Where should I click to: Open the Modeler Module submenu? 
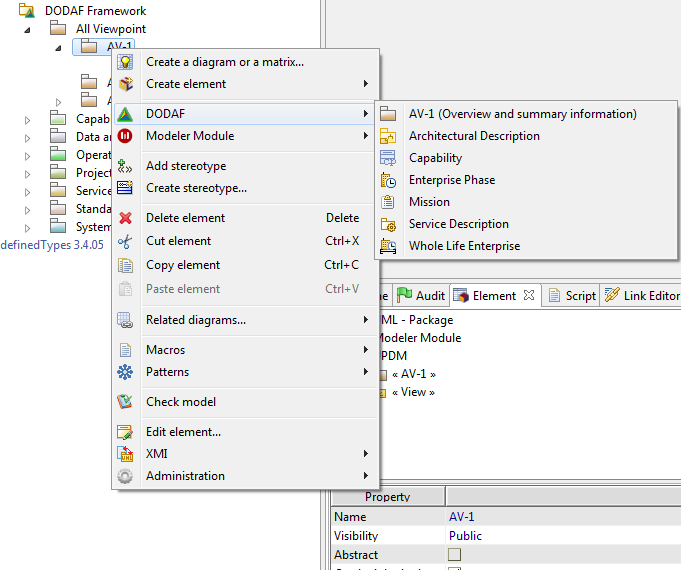click(245, 136)
